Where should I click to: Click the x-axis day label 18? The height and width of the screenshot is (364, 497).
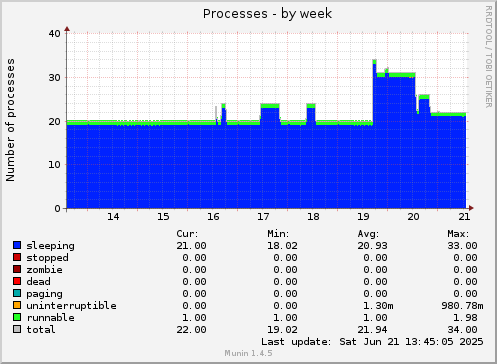(x=313, y=217)
